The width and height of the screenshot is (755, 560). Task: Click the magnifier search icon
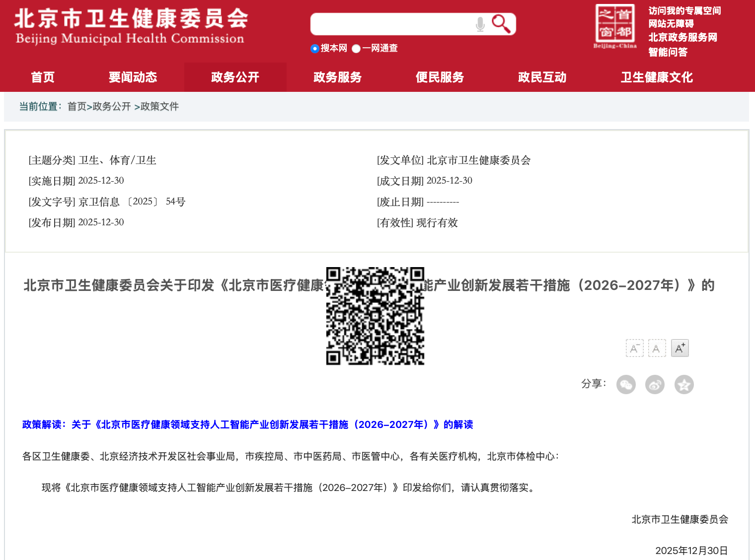[x=501, y=22]
